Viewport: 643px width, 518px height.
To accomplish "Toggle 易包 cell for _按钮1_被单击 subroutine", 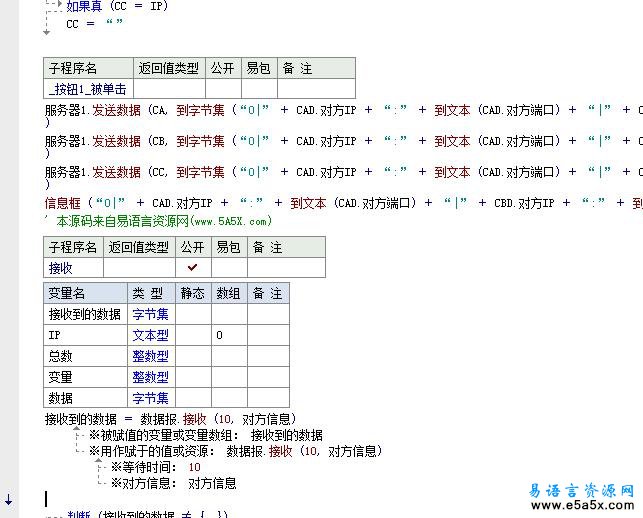I will tap(259, 89).
